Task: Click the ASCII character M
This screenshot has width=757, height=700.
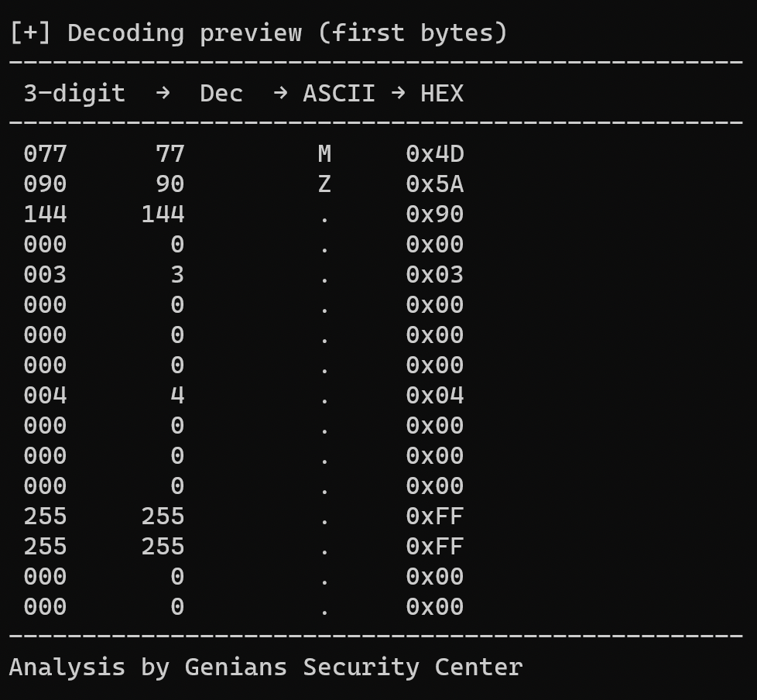Action: pyautogui.click(x=324, y=154)
